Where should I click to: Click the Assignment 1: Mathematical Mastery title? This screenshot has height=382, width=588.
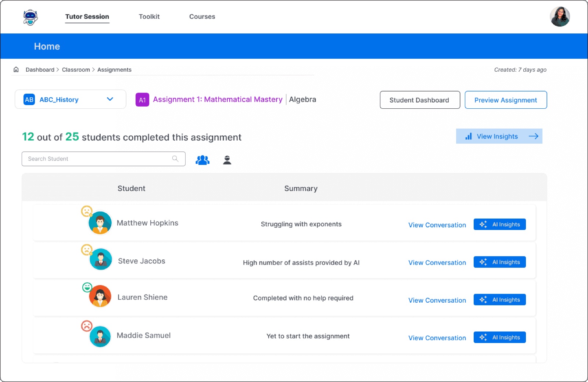click(x=218, y=99)
